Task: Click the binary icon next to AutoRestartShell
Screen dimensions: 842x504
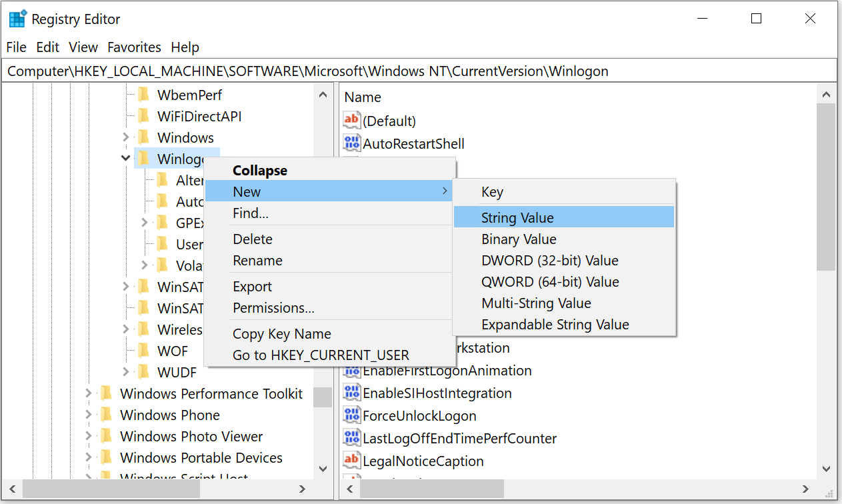Action: 351,143
